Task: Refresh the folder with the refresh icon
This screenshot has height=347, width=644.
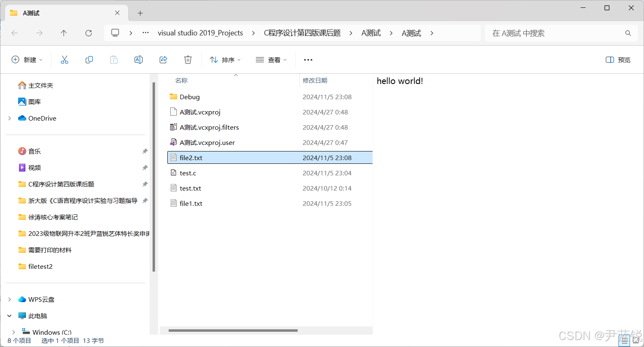Action: coord(88,33)
